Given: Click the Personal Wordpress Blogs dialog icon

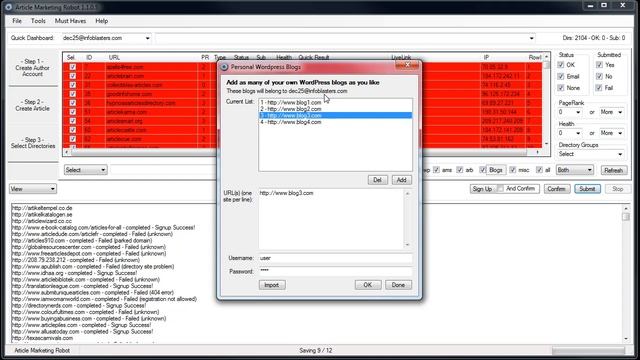Looking at the screenshot, I should [x=224, y=67].
